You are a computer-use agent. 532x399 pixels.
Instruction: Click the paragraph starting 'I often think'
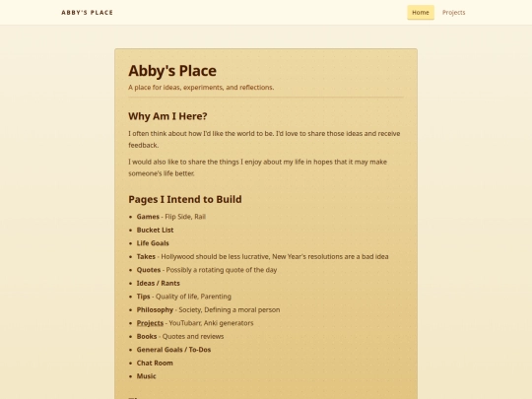(264, 139)
